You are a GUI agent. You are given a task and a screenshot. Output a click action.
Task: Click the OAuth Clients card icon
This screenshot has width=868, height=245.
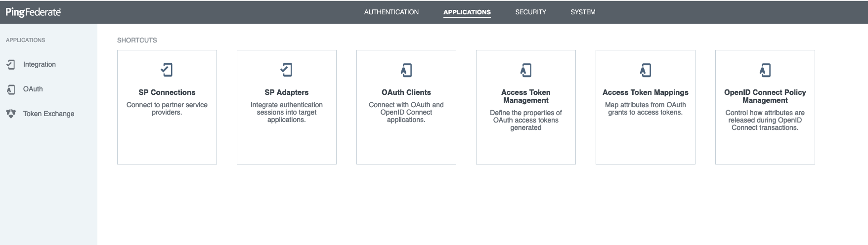406,70
